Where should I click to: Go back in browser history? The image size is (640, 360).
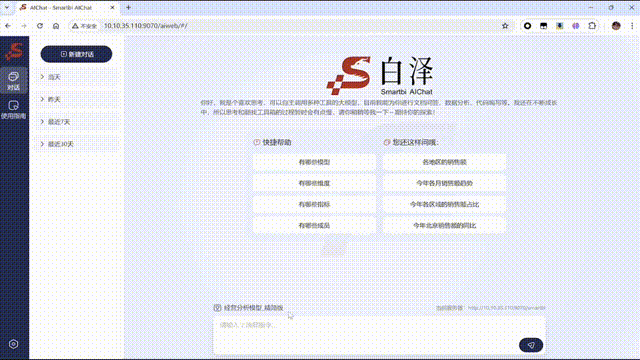[8, 26]
